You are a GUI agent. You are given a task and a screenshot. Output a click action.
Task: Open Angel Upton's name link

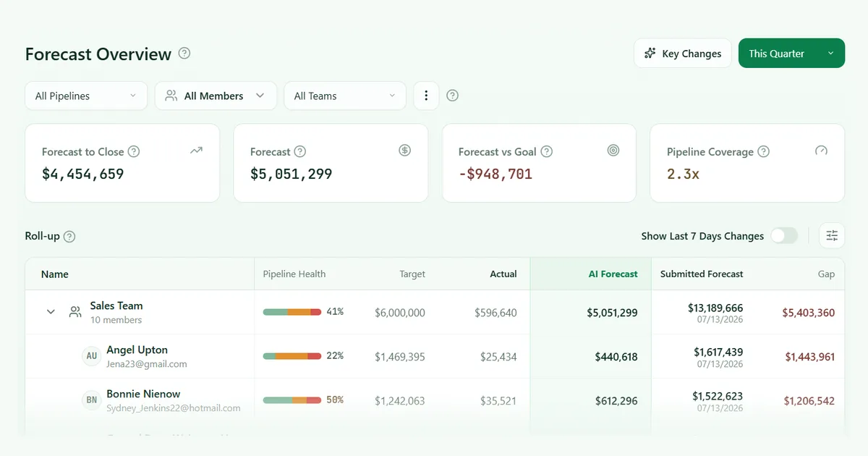click(x=137, y=350)
